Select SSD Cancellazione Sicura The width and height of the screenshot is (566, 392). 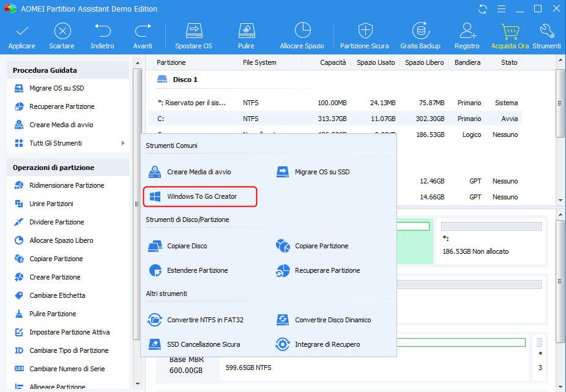point(194,344)
